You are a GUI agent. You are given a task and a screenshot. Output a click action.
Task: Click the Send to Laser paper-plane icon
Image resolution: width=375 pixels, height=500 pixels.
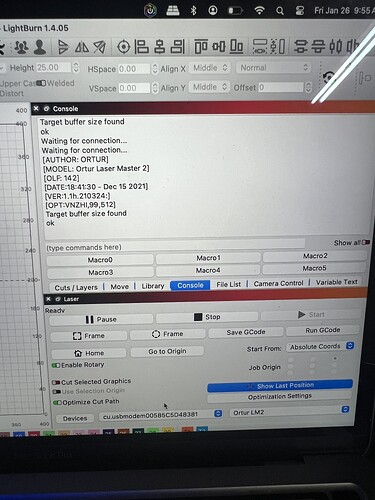(x=100, y=47)
